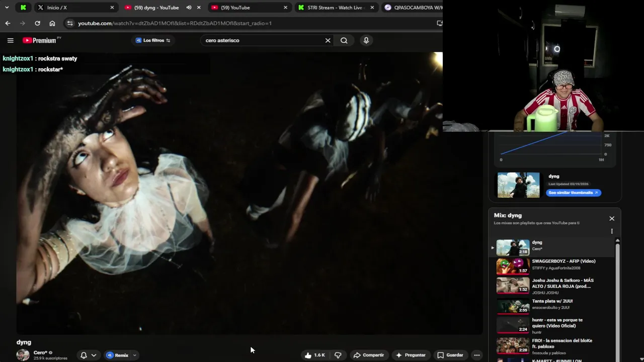Go forward with the browser forward arrow
This screenshot has height=362, width=644.
point(22,23)
